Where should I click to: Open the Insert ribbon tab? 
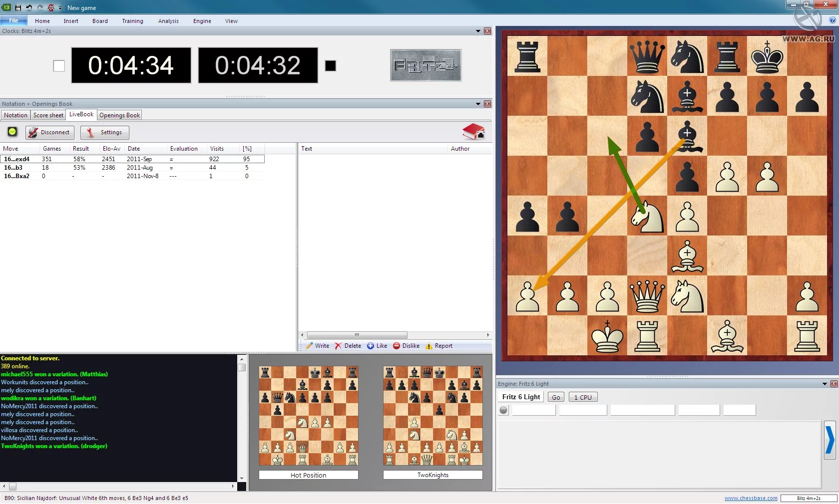(71, 21)
